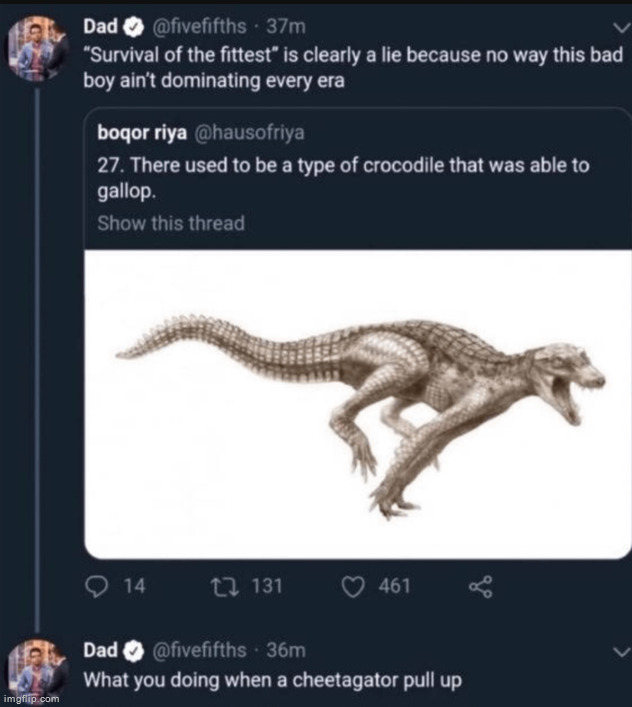Image resolution: width=632 pixels, height=707 pixels.
Task: Open the reply comment icon showing 14
Action: pos(96,587)
